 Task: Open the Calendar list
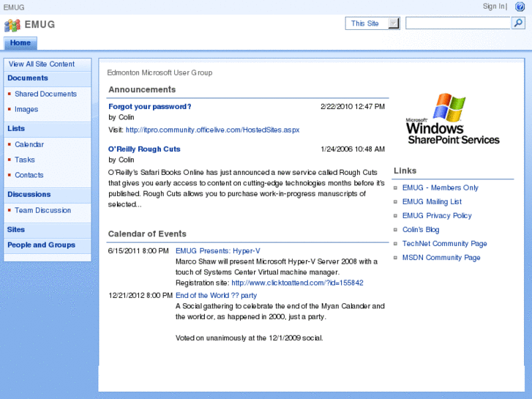tap(29, 145)
